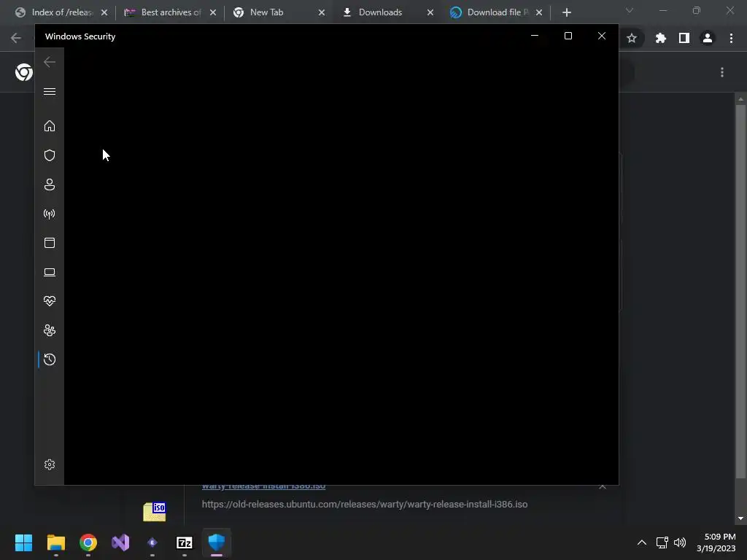Open Chrome profile avatar
The image size is (747, 560).
[708, 38]
